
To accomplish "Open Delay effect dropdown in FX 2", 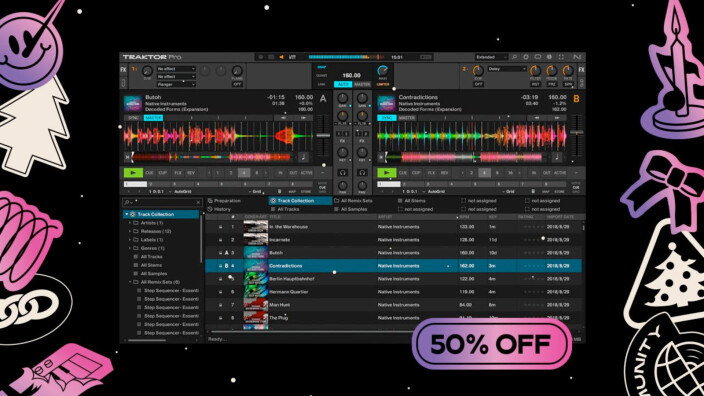I will [507, 69].
